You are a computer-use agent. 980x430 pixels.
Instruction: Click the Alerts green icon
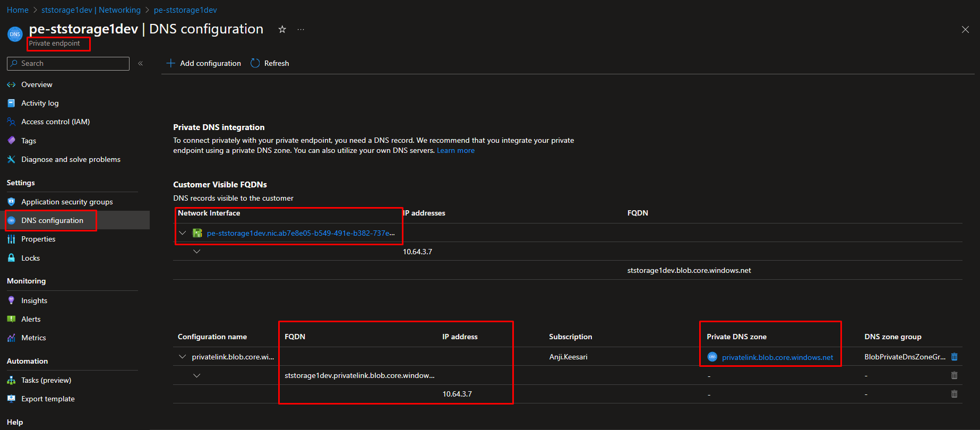click(11, 319)
